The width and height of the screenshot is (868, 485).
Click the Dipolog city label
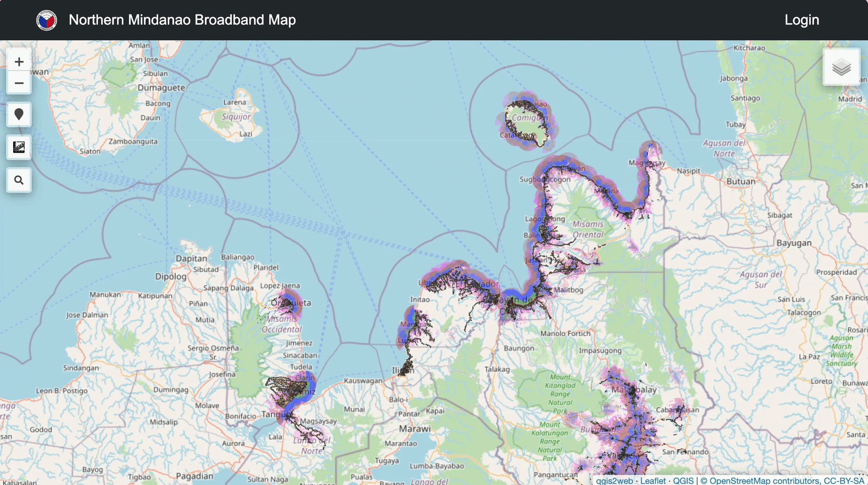coord(170,276)
